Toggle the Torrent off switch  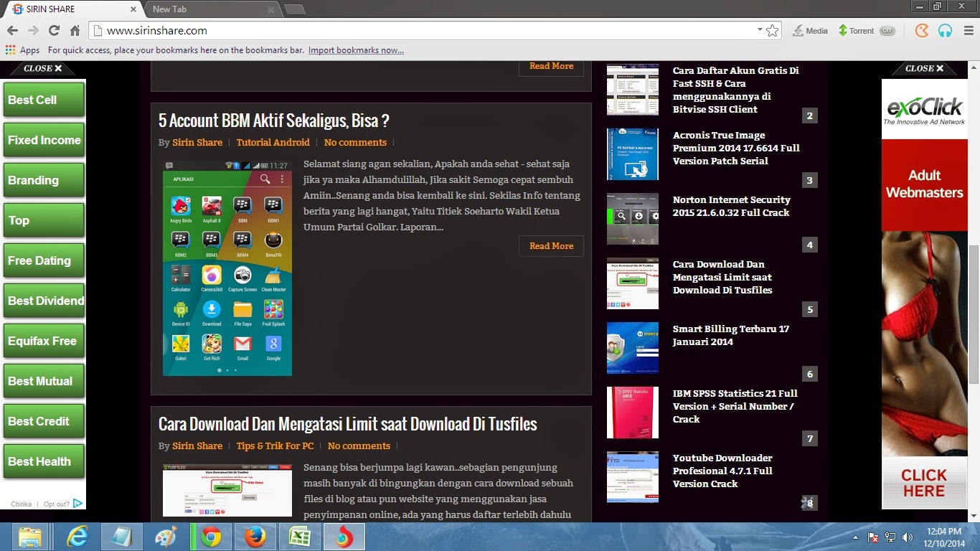tap(887, 31)
